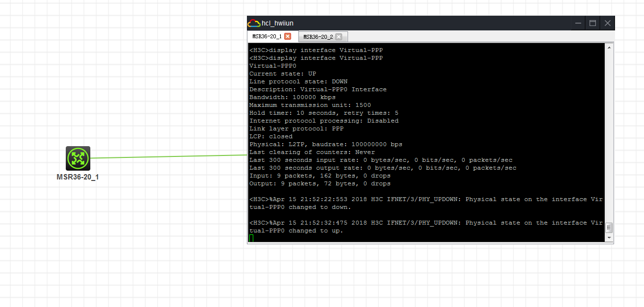Maximize the hcl_hwiiun window
Screen dimensions: 644x307
(593, 23)
